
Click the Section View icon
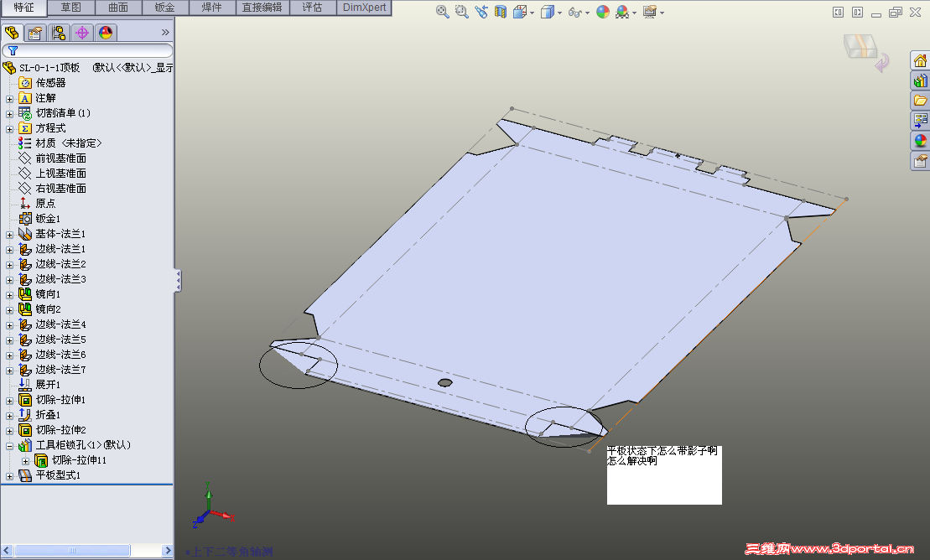[x=501, y=12]
